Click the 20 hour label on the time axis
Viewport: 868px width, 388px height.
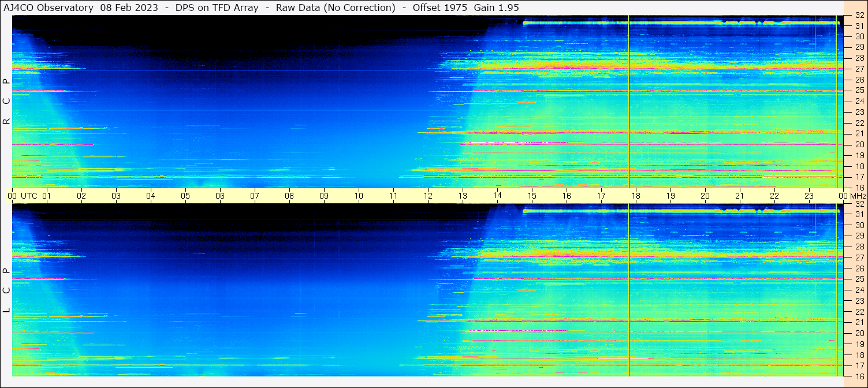coord(705,196)
